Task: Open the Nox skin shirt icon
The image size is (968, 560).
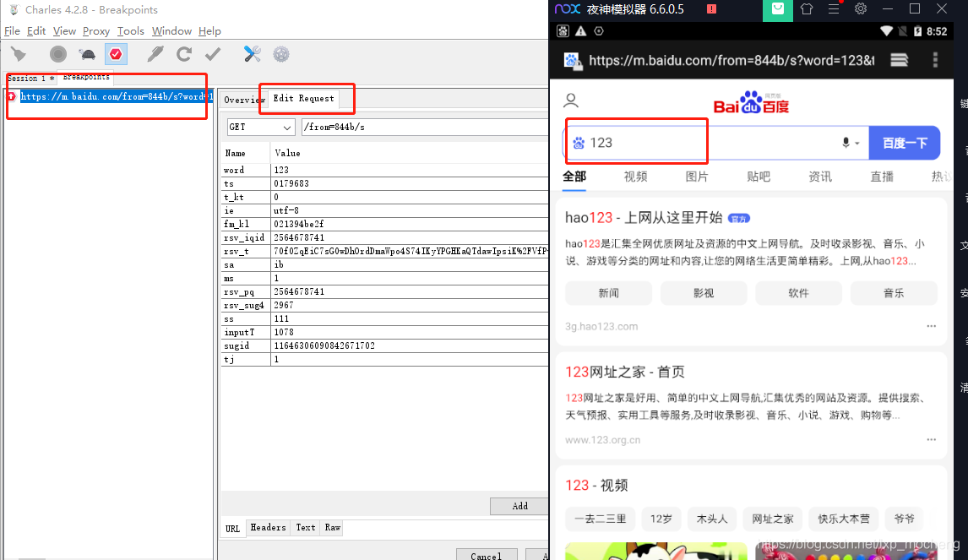Action: (x=807, y=9)
